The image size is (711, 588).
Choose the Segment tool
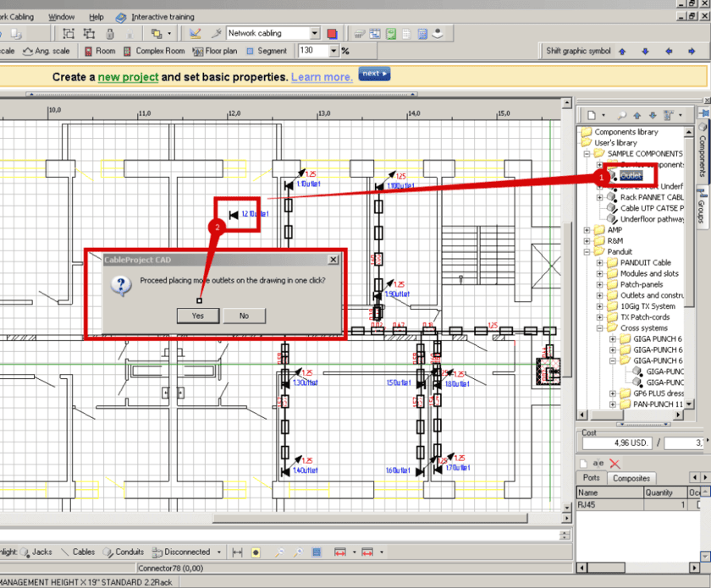coord(267,51)
